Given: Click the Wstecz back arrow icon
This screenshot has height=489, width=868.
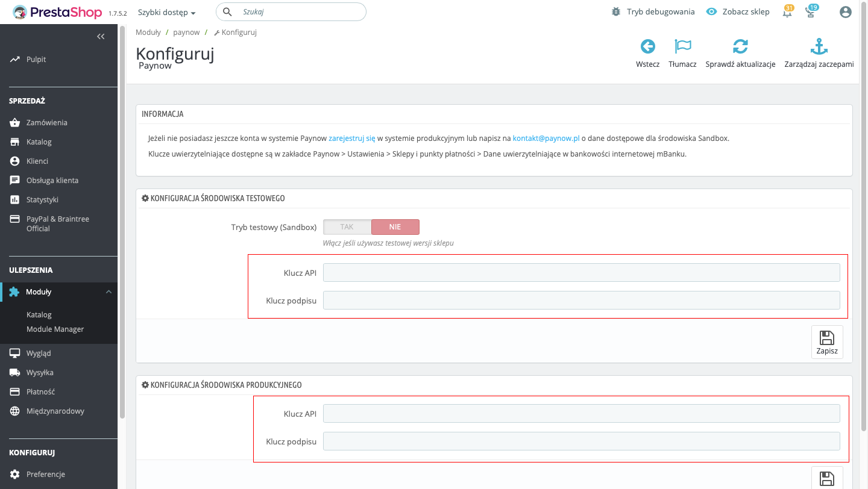Looking at the screenshot, I should 648,46.
